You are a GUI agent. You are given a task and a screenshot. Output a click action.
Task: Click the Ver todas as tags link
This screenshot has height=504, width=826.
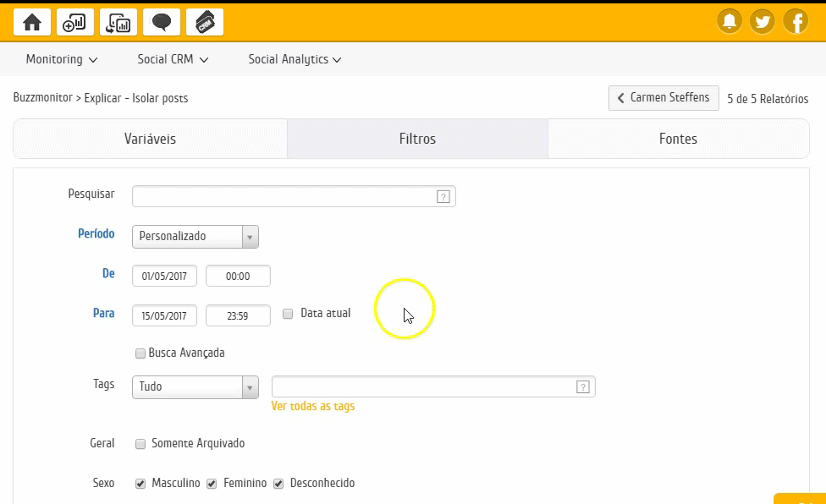(312, 407)
